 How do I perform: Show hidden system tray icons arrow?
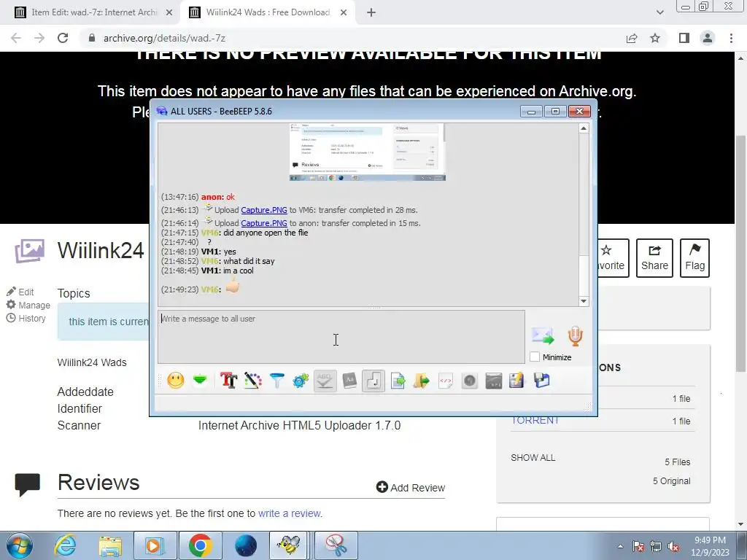click(620, 546)
